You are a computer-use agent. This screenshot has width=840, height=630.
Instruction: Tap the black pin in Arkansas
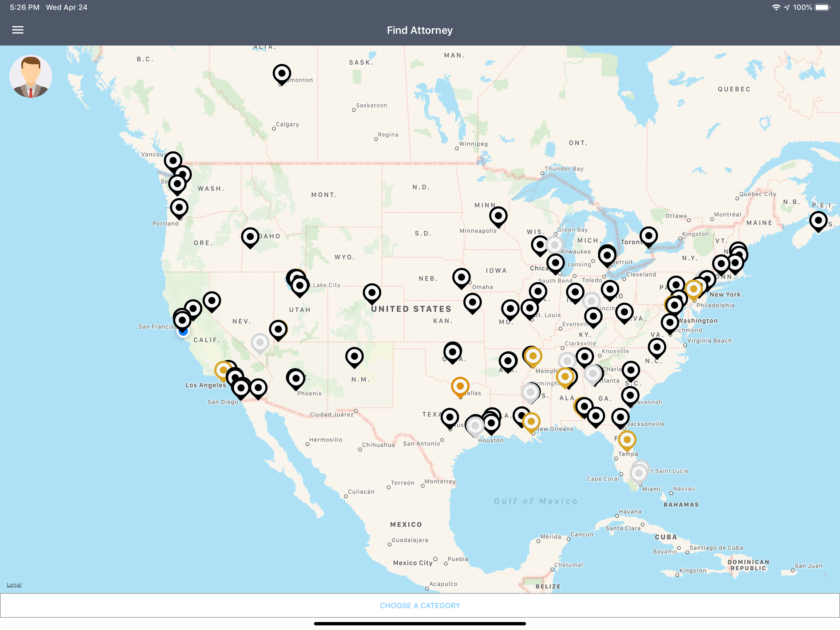508,361
